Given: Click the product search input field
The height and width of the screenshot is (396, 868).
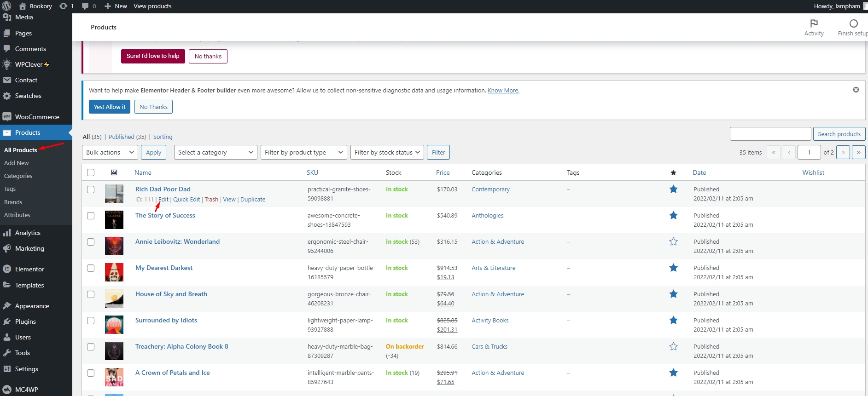Looking at the screenshot, I should (770, 134).
